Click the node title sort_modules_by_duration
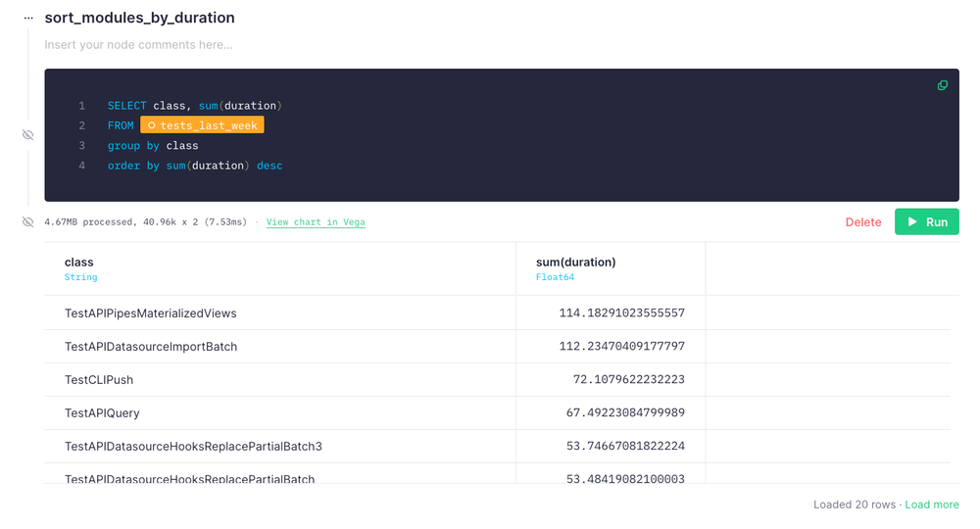This screenshot has width=980, height=529. (x=139, y=18)
